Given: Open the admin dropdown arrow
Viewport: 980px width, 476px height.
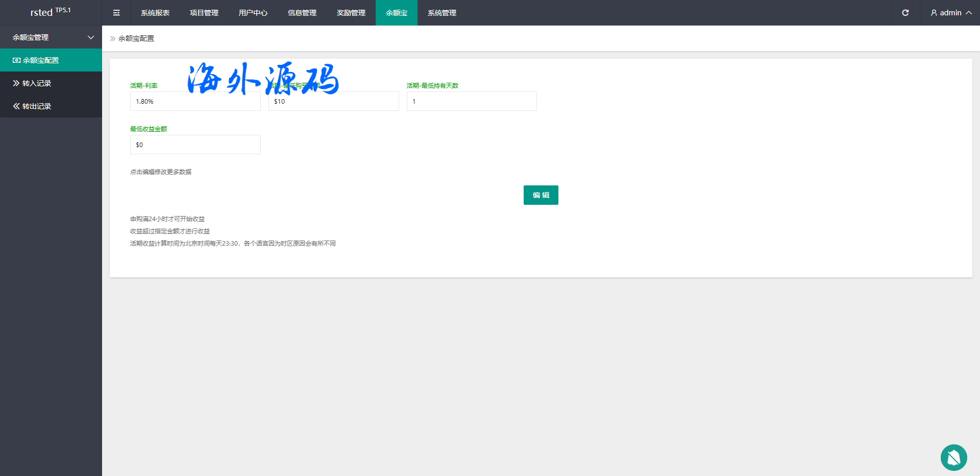Looking at the screenshot, I should pos(968,13).
